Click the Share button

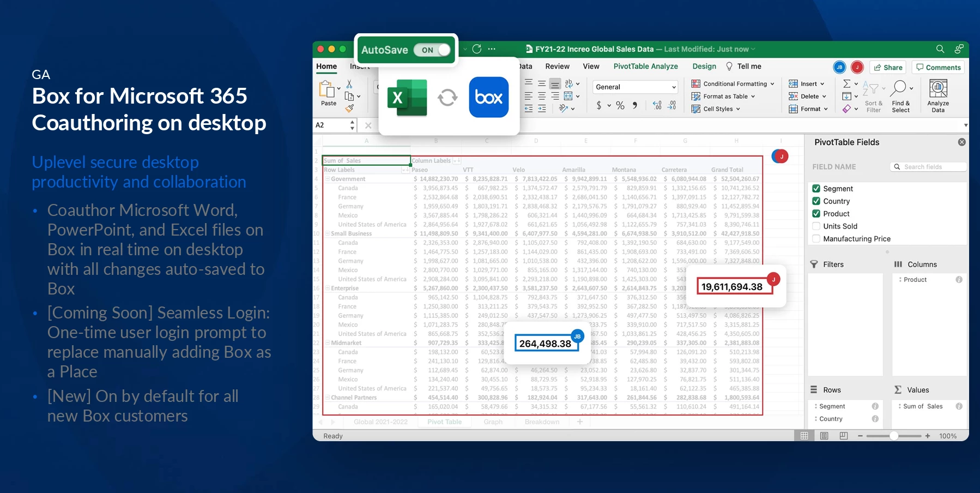pos(888,68)
